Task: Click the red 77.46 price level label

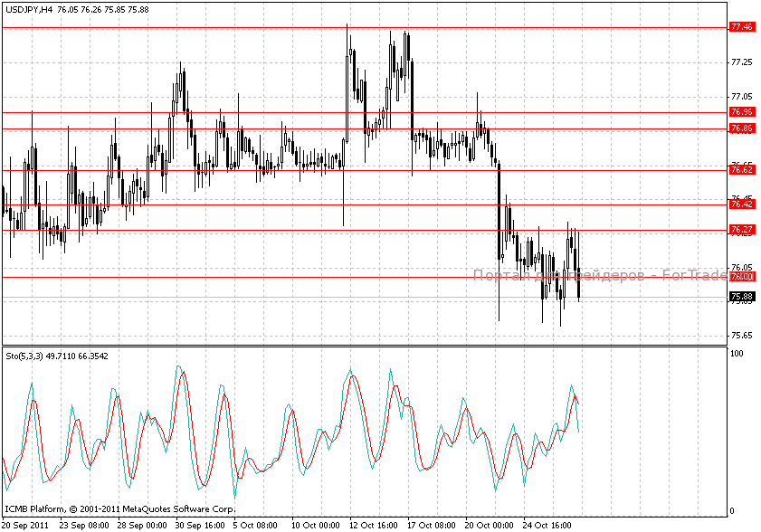Action: (x=742, y=27)
